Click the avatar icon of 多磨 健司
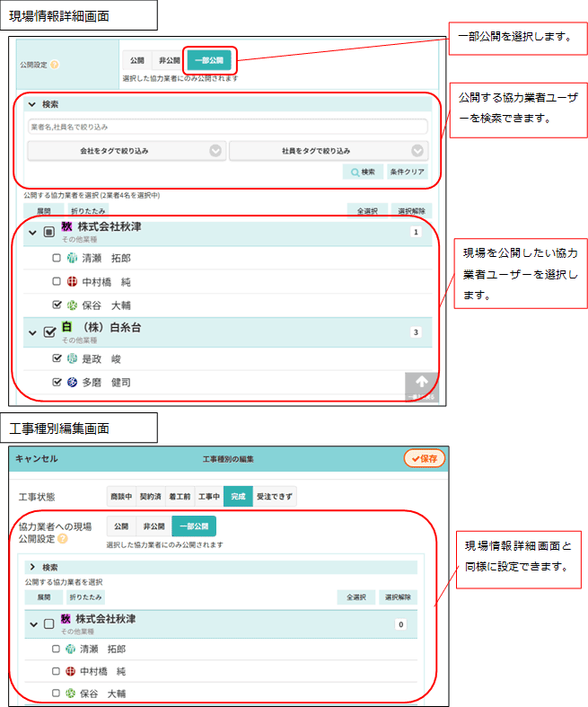This screenshot has width=588, height=707. tap(73, 383)
